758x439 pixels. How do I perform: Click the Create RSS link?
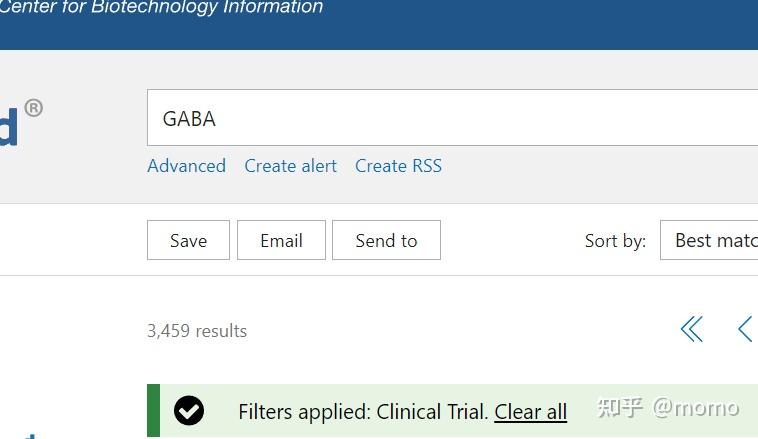point(398,166)
